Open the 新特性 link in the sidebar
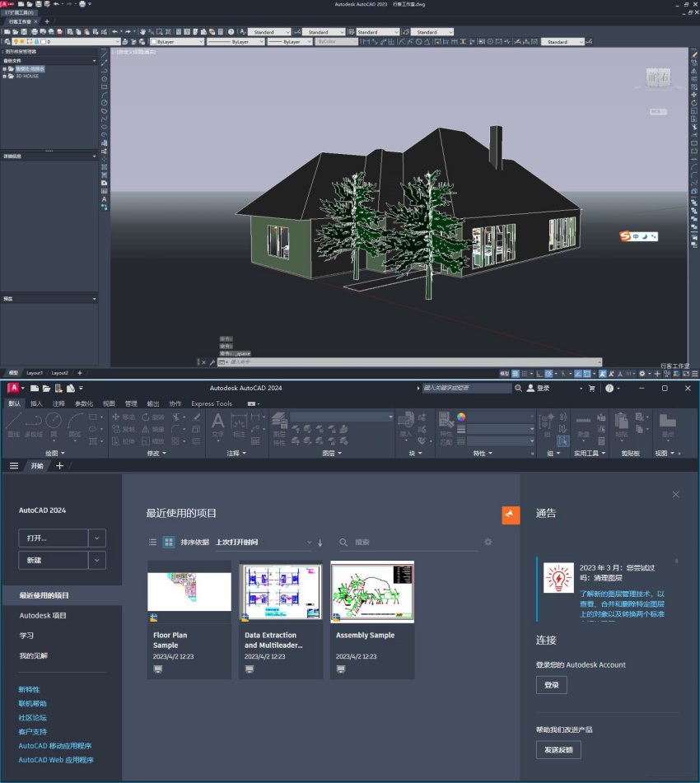 click(x=29, y=690)
